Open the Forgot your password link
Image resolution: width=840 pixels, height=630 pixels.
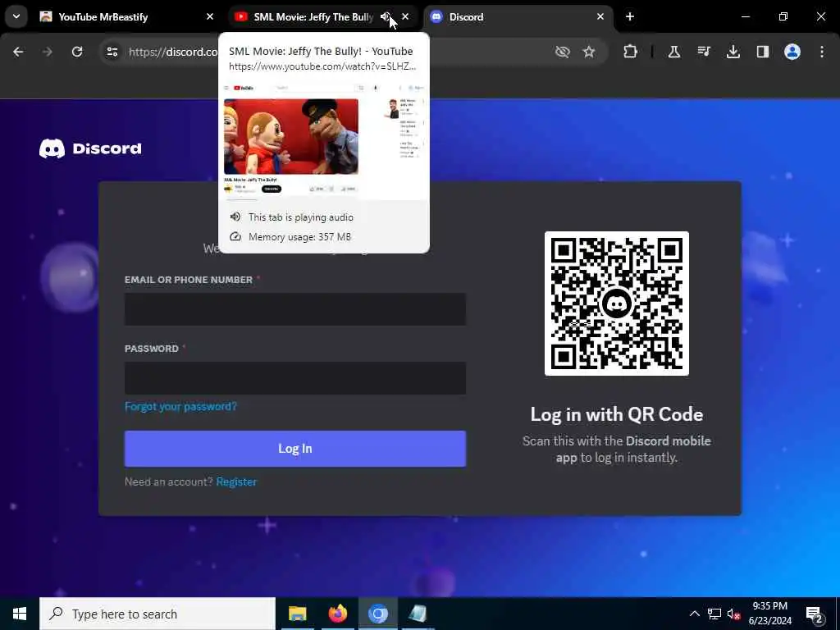180,407
